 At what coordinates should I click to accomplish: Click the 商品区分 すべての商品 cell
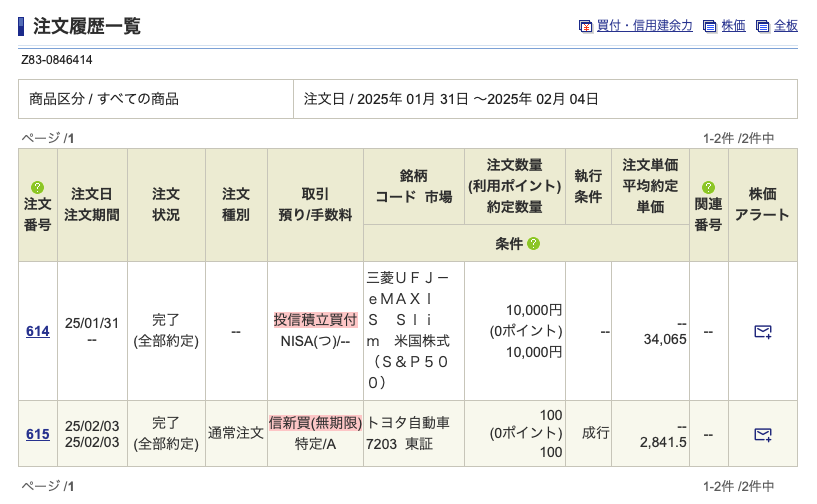coord(104,99)
